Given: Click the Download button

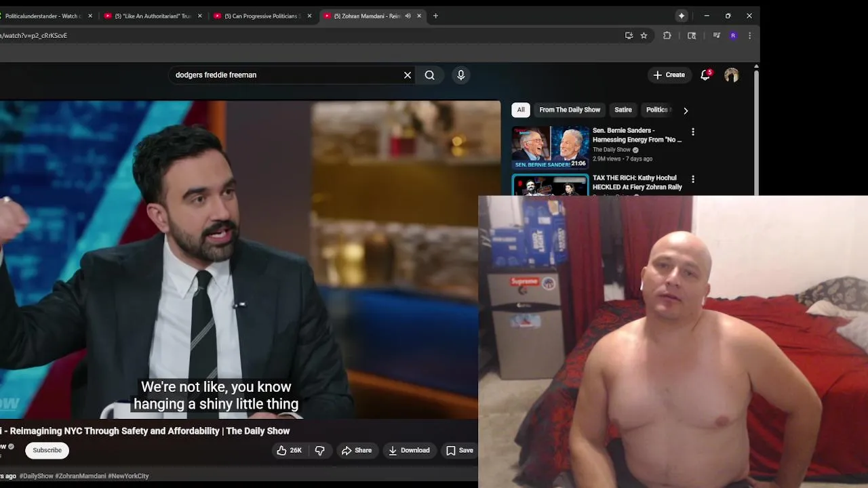Looking at the screenshot, I should click(x=409, y=450).
